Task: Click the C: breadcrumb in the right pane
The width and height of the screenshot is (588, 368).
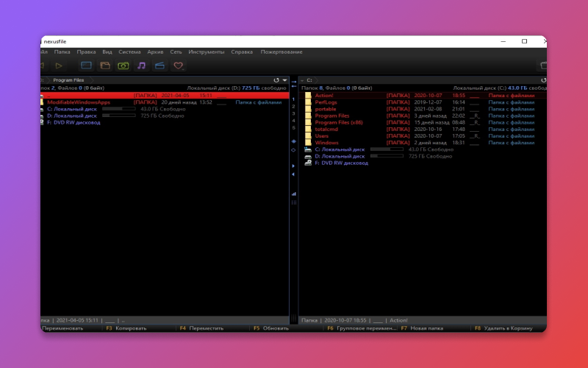Action: tap(309, 80)
